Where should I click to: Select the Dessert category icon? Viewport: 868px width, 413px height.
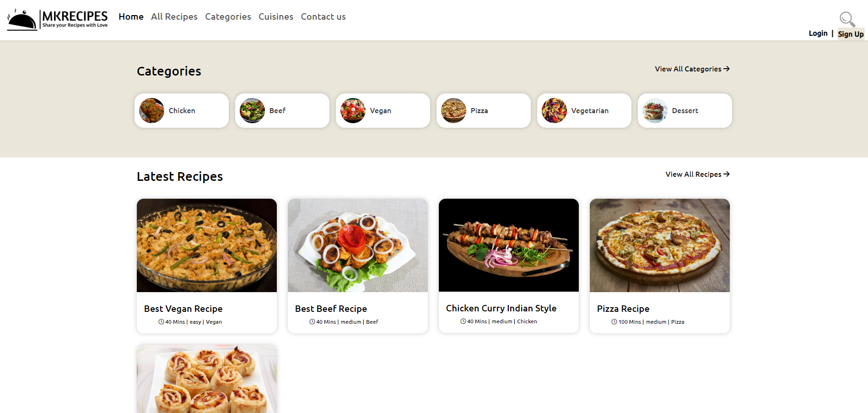654,110
